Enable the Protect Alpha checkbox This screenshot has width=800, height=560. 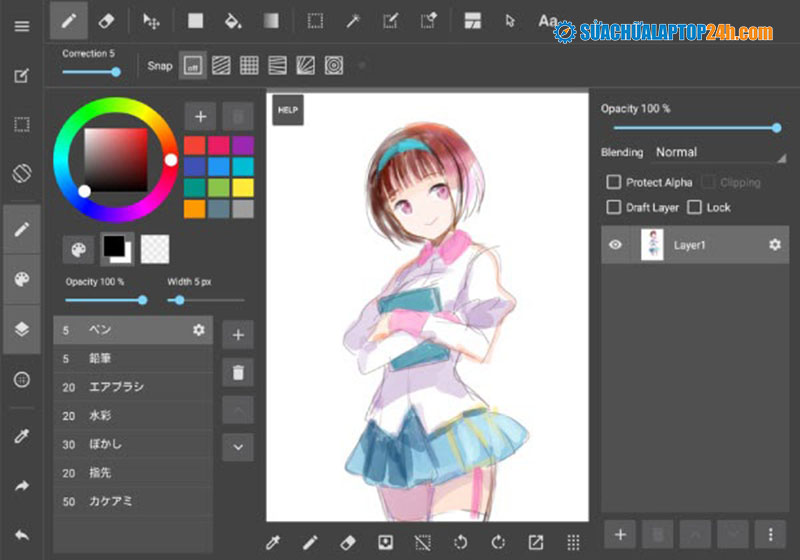[614, 183]
